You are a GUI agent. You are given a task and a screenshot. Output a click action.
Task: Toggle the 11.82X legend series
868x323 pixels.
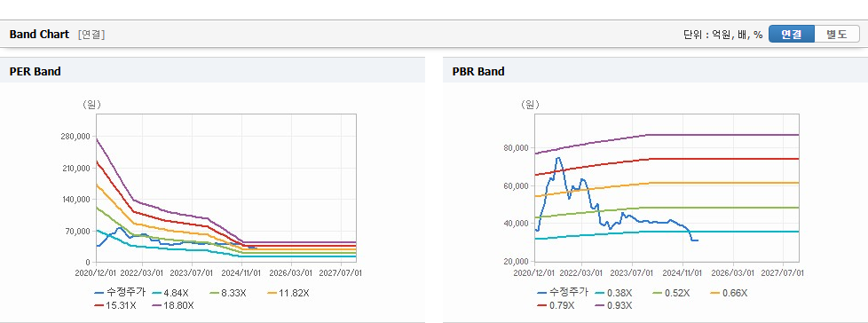(x=288, y=293)
